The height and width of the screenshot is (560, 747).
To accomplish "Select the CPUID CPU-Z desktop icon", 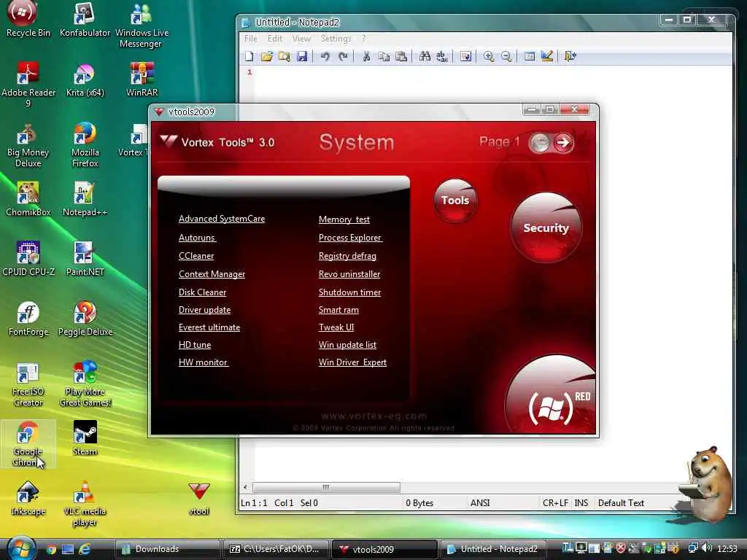I will click(28, 259).
